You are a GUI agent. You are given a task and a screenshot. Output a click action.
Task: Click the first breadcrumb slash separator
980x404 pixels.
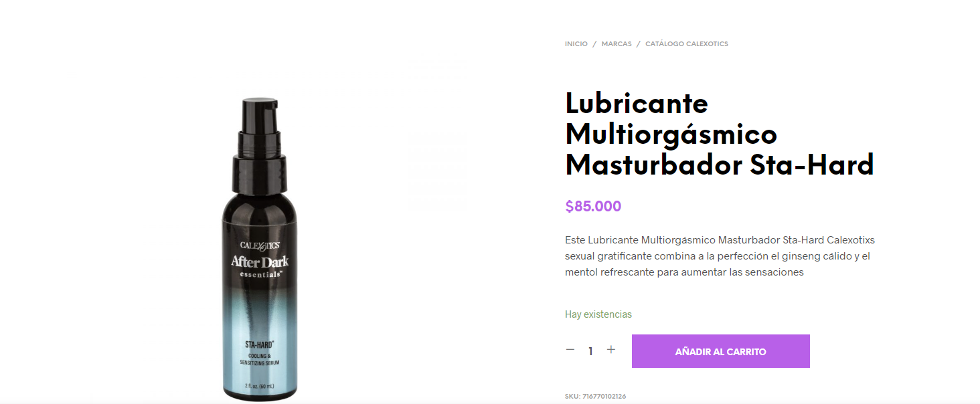(x=594, y=43)
